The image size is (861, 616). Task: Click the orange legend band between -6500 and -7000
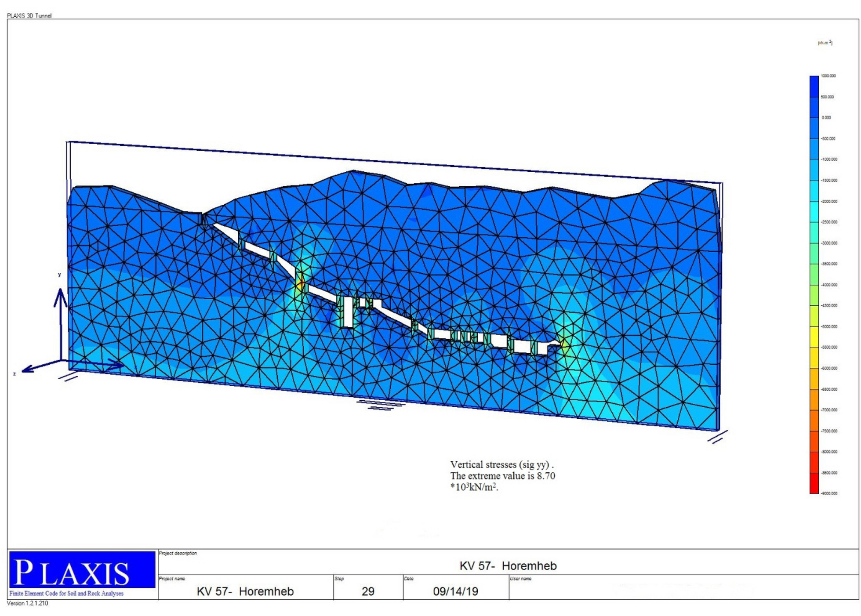click(814, 400)
